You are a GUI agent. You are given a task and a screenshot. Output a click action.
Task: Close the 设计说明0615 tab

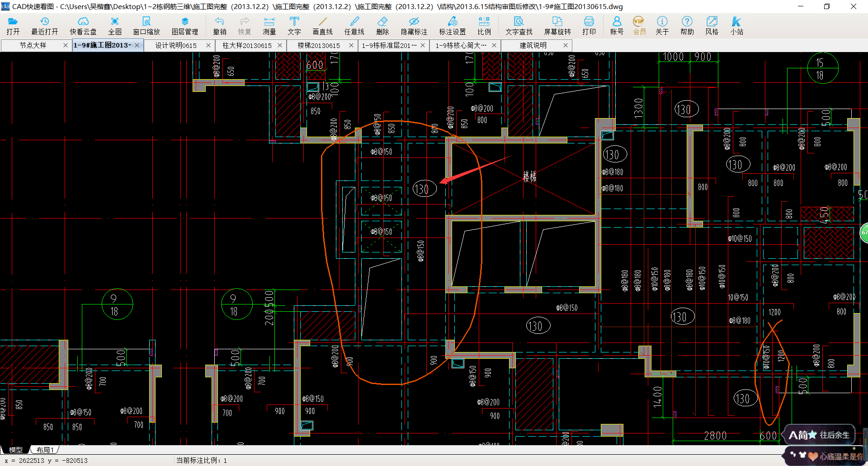pyautogui.click(x=208, y=45)
